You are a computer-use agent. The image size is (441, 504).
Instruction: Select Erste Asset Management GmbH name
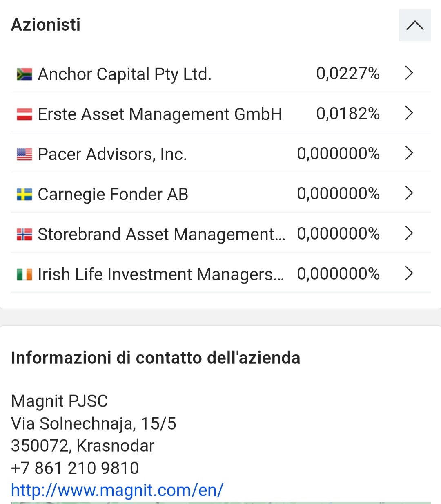[x=160, y=114]
